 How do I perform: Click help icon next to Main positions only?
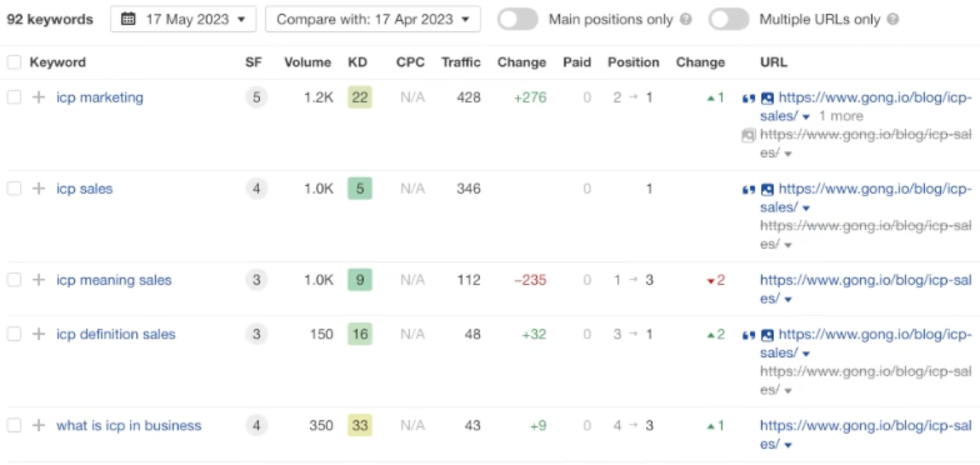click(x=686, y=19)
